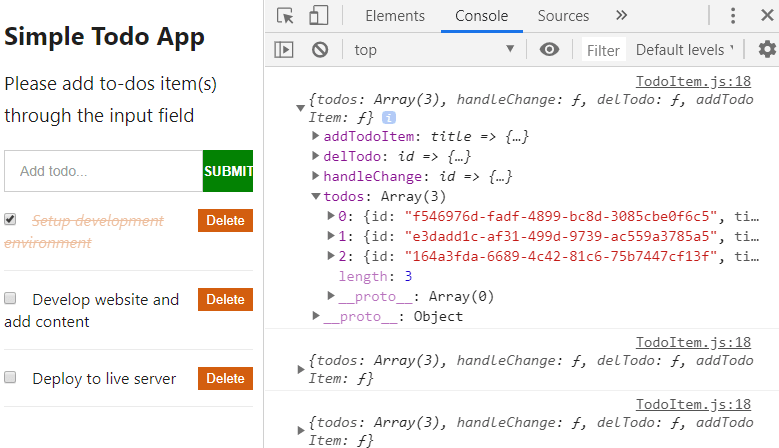Select the Console tab
This screenshot has width=779, height=448.
coord(481,16)
